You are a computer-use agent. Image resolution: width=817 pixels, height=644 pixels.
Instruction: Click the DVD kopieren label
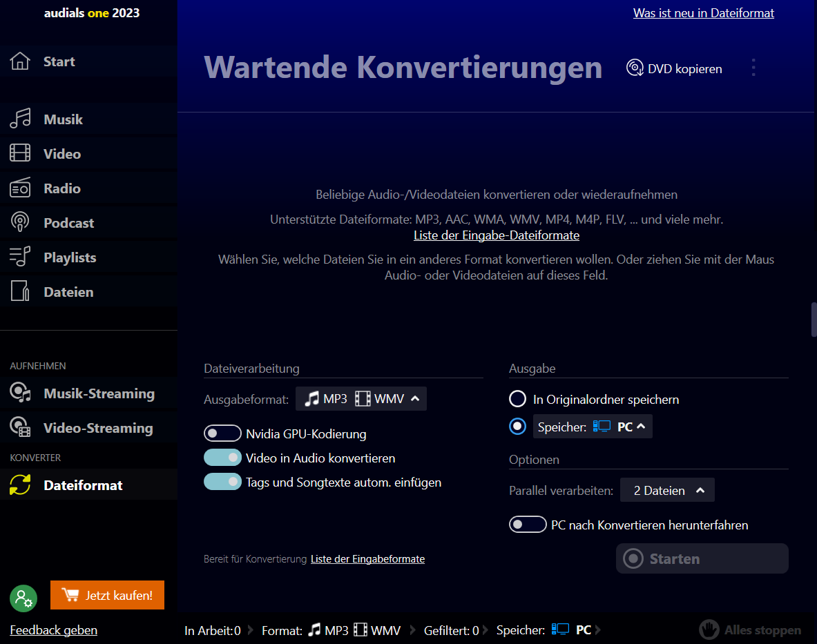(x=684, y=69)
